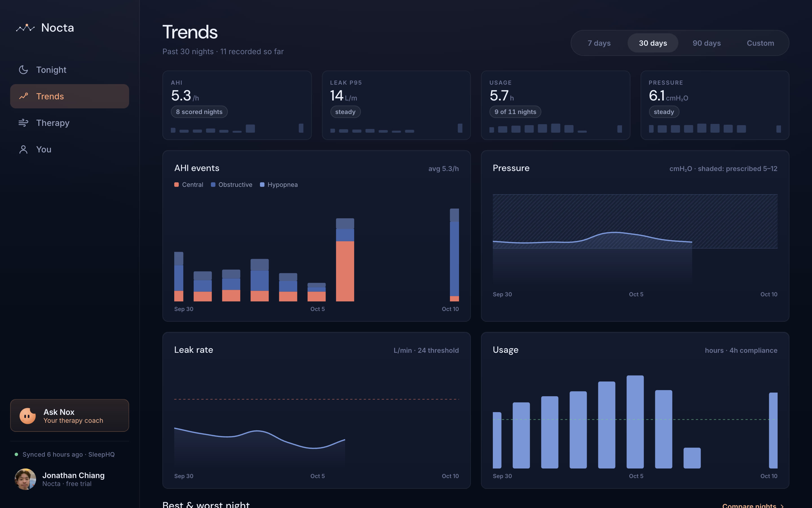Screen dimensions: 812x508
Task: Click the steady badge under Leak P95
Action: pyautogui.click(x=345, y=112)
